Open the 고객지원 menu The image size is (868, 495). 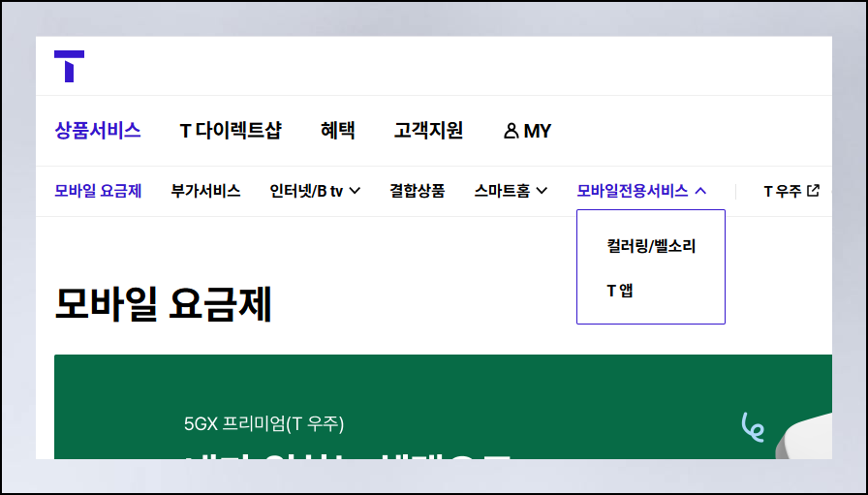[428, 131]
